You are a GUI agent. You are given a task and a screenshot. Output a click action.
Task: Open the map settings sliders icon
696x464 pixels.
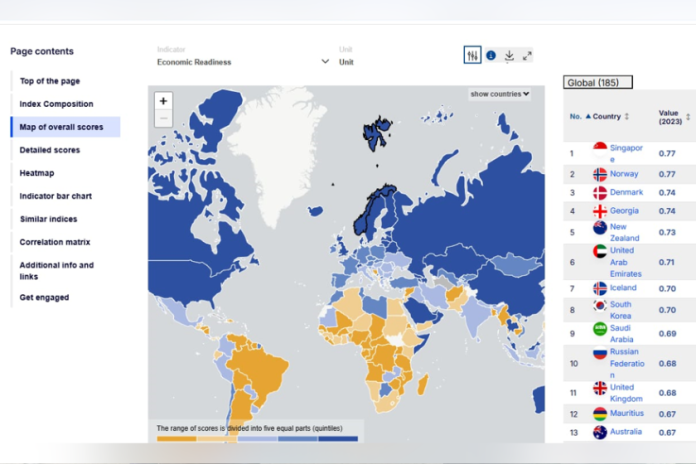(472, 56)
